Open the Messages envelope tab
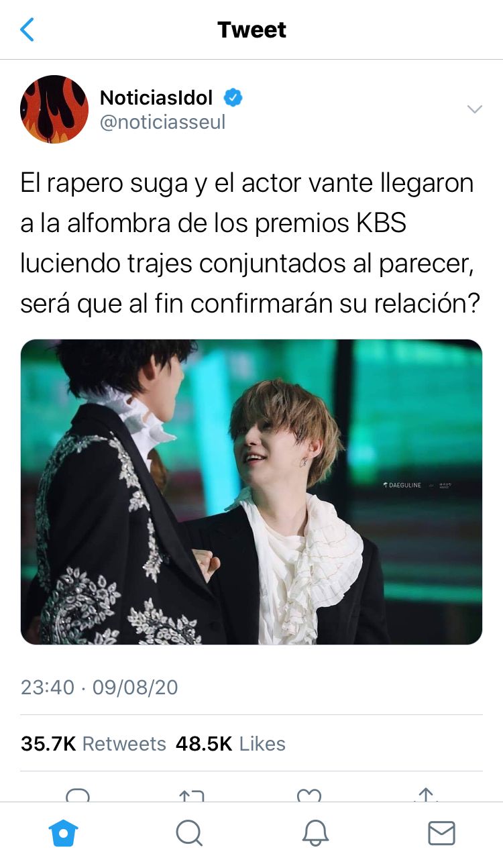 click(x=441, y=833)
